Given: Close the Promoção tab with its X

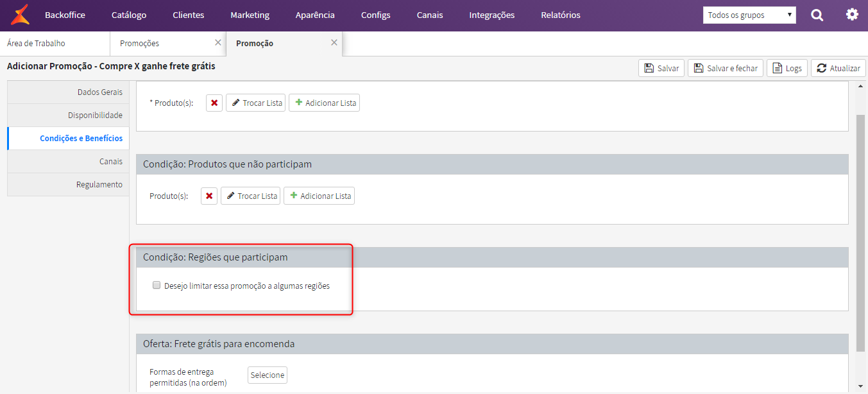Looking at the screenshot, I should click(334, 42).
